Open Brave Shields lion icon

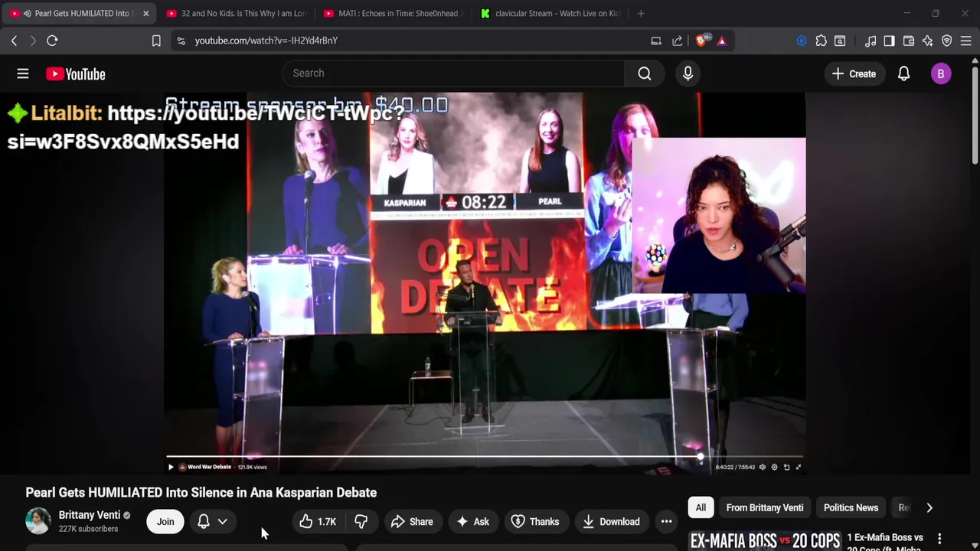[702, 41]
